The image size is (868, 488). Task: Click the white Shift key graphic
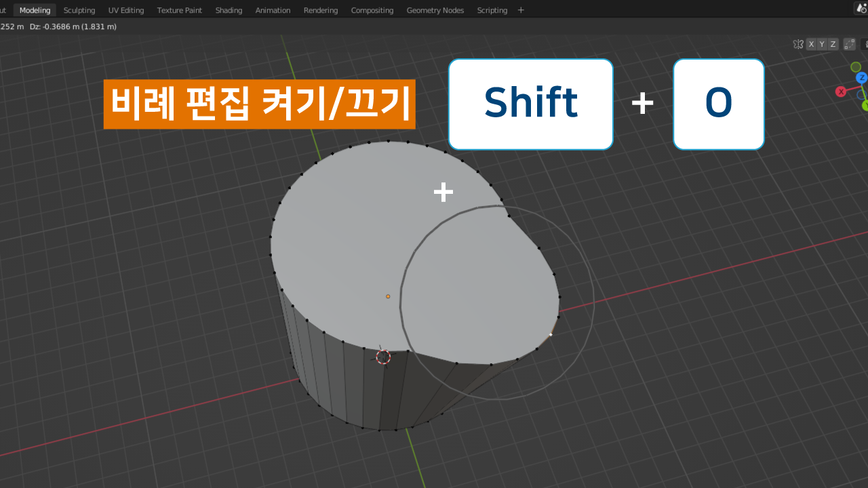pos(530,104)
